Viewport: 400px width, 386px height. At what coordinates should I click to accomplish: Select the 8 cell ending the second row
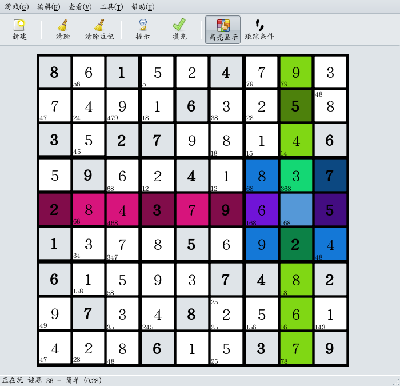click(x=330, y=106)
